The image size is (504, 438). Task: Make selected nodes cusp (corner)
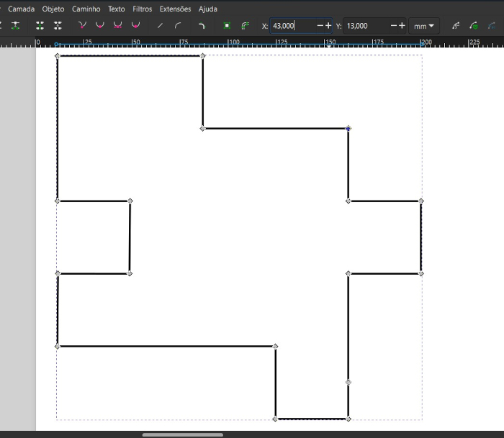pyautogui.click(x=82, y=26)
